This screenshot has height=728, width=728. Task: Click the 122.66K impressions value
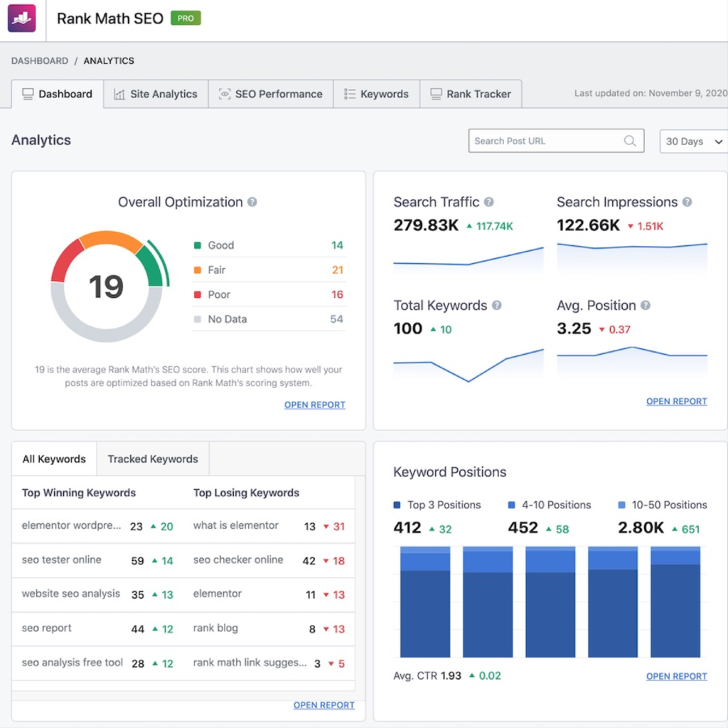click(588, 225)
